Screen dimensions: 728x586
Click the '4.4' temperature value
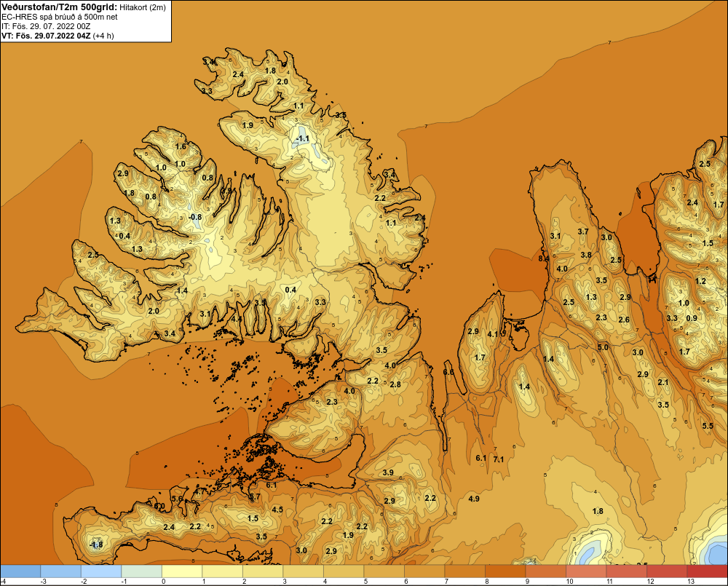pos(237,319)
